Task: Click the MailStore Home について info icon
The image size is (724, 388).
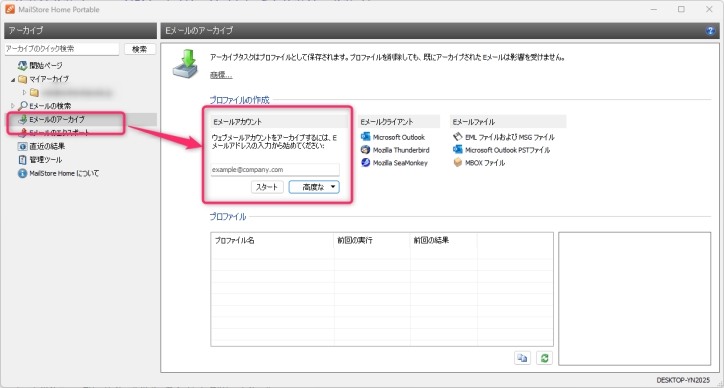Action: (x=22, y=174)
